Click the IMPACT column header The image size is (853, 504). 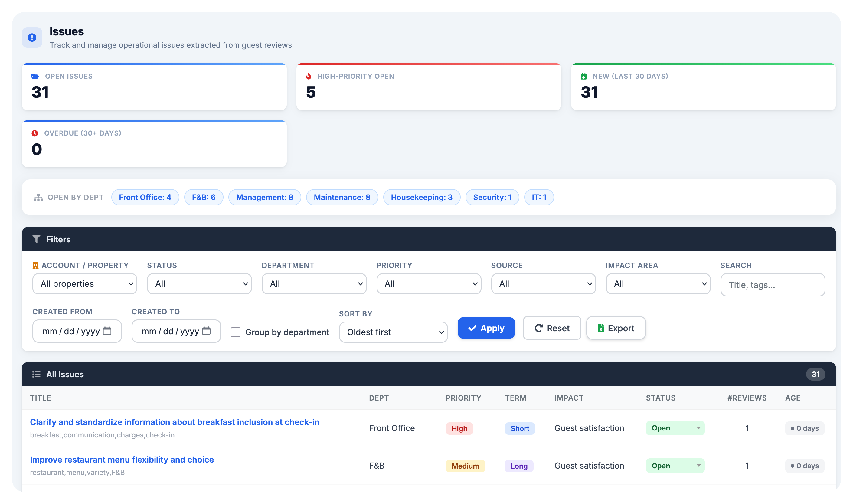(x=569, y=398)
